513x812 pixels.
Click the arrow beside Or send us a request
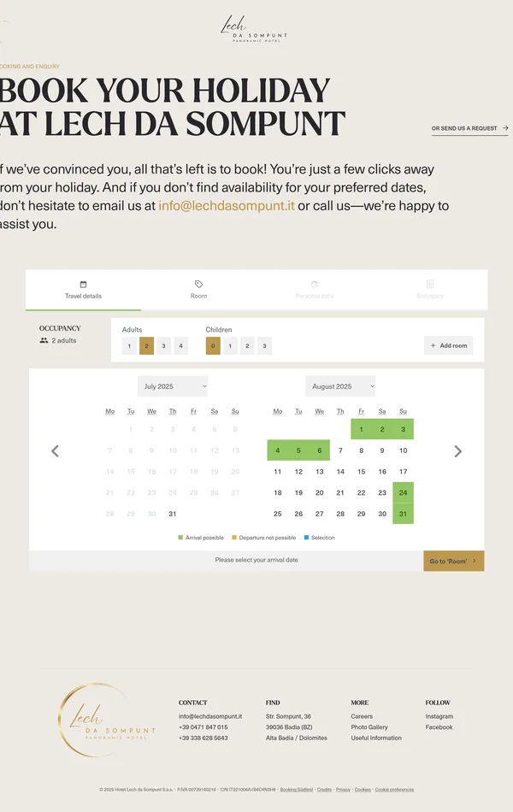point(505,128)
